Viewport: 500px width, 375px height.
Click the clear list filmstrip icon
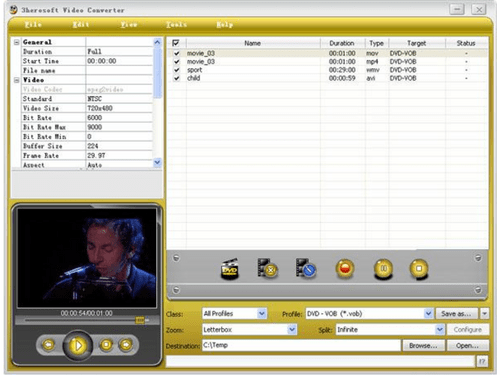(x=306, y=268)
